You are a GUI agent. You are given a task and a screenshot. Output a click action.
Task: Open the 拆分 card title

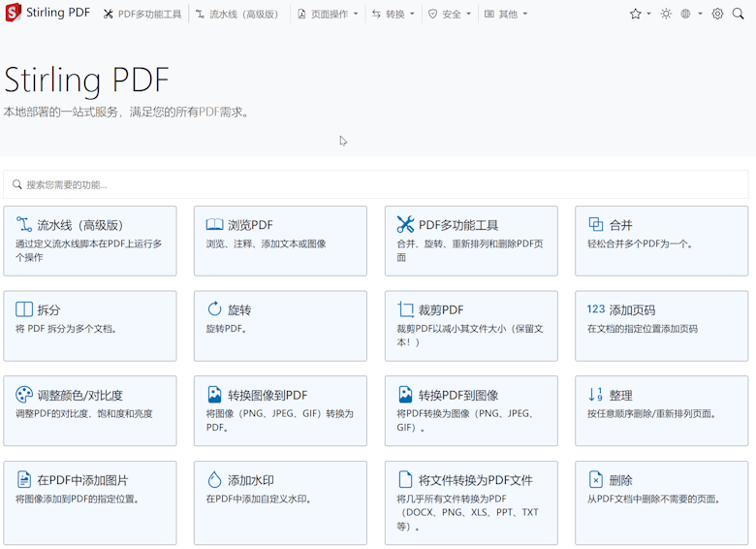coord(48,309)
